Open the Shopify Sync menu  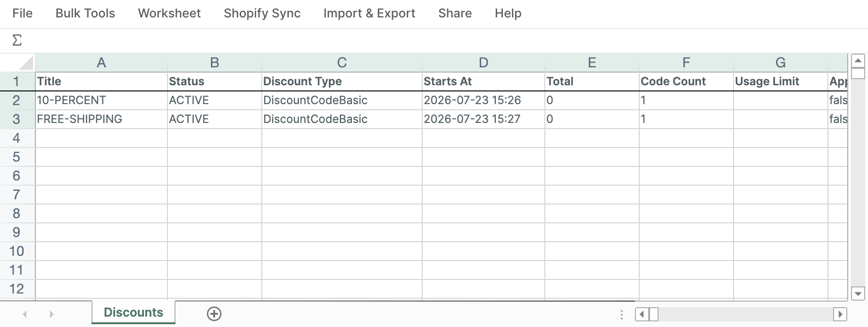[x=262, y=13]
